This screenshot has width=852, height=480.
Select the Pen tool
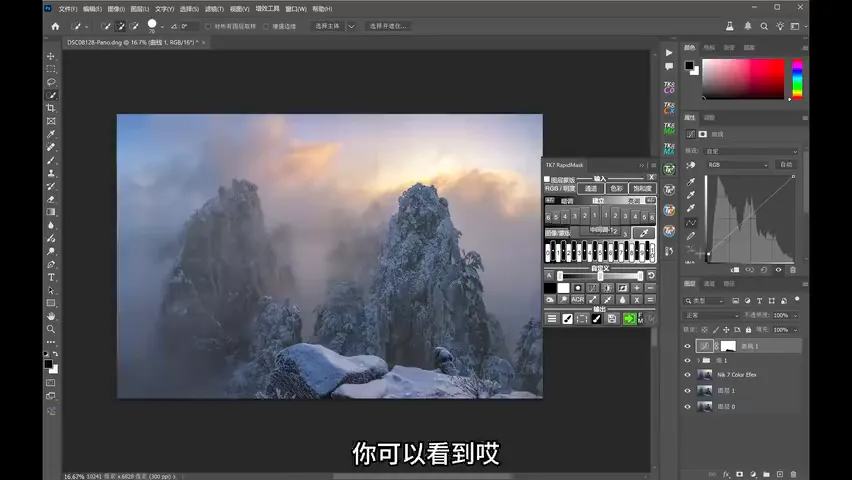[x=51, y=264]
